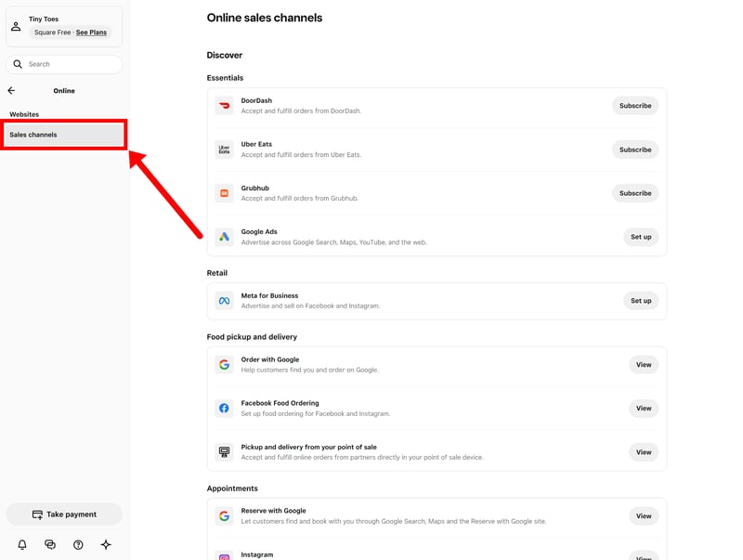Screen dimensions: 743x560
Task: Click the Meta for Business logo icon
Action: click(224, 301)
